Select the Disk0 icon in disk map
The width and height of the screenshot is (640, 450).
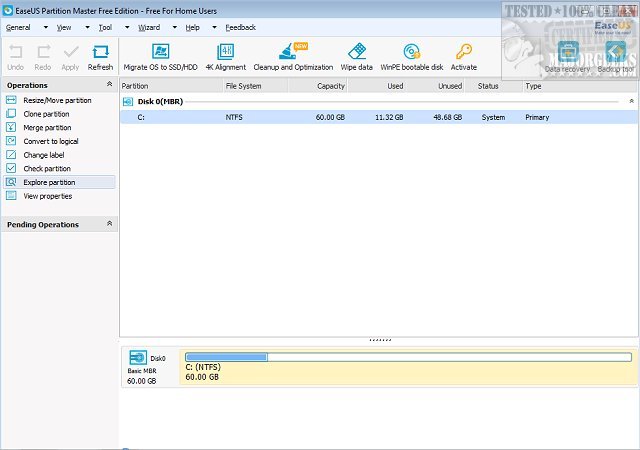138,358
